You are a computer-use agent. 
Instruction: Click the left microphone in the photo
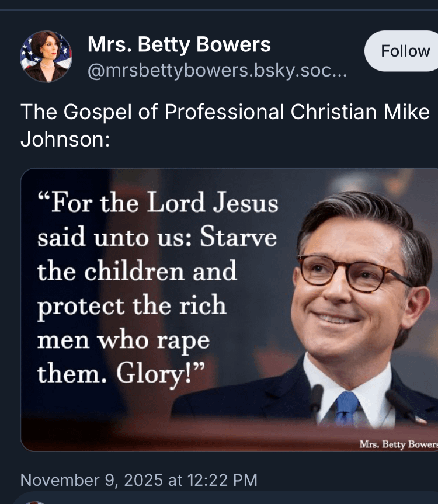[316, 402]
